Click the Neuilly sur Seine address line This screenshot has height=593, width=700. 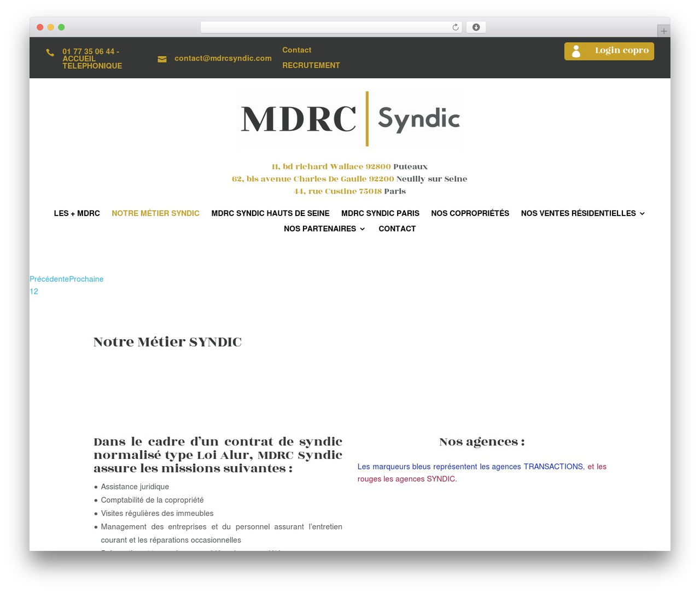click(349, 179)
